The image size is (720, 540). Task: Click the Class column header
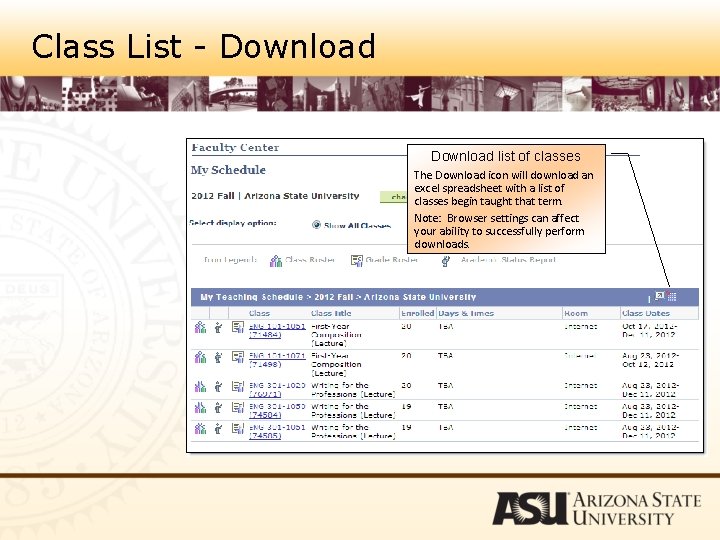(259, 313)
